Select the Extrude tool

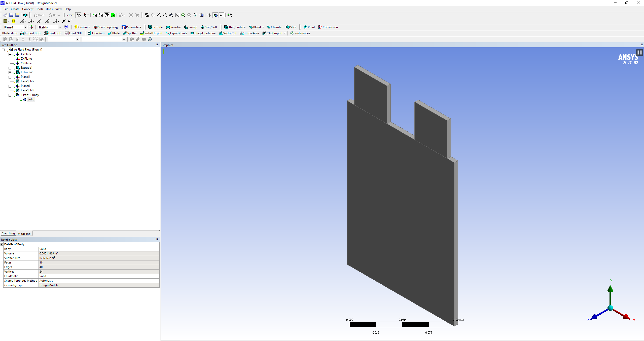(155, 27)
